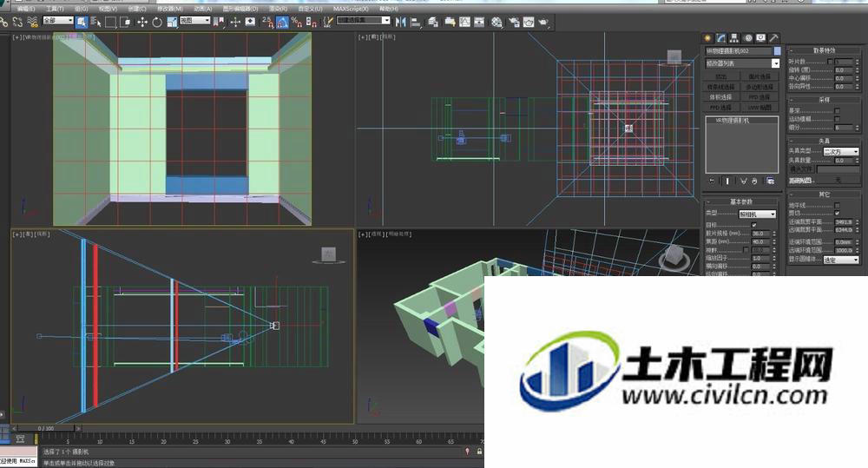
Task: Click the Align tool icon
Action: 416,22
